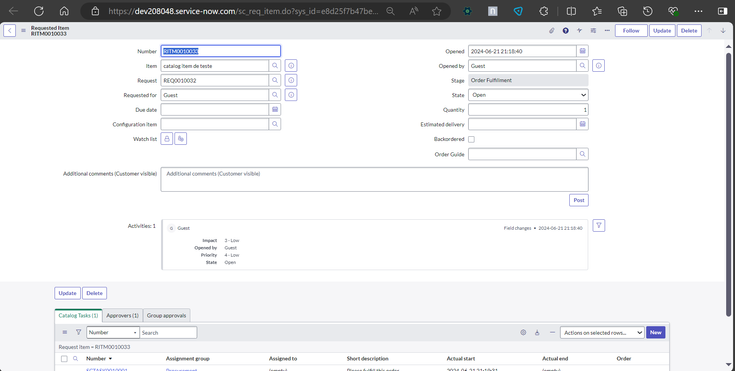Screen dimensions: 735x371
Task: Open the Catalog Tasks list menu icon
Action: coord(65,332)
